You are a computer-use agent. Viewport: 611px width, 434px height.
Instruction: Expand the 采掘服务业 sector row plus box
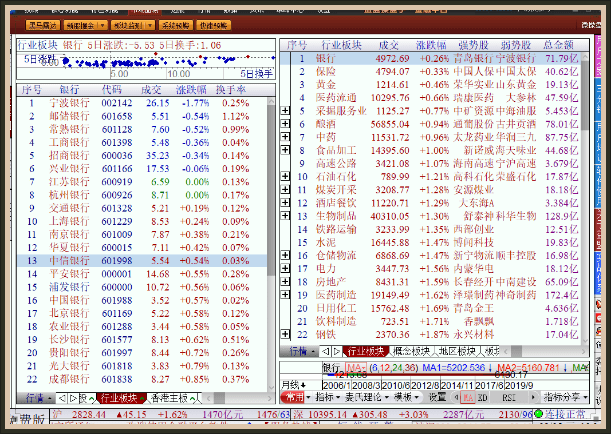pos(285,111)
